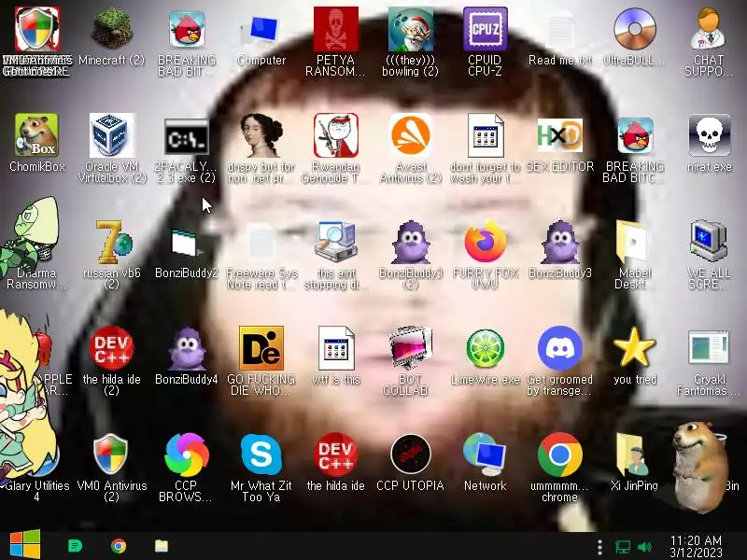Open Skype Mr What Zit Too Ya
The height and width of the screenshot is (560, 747).
coord(261,455)
